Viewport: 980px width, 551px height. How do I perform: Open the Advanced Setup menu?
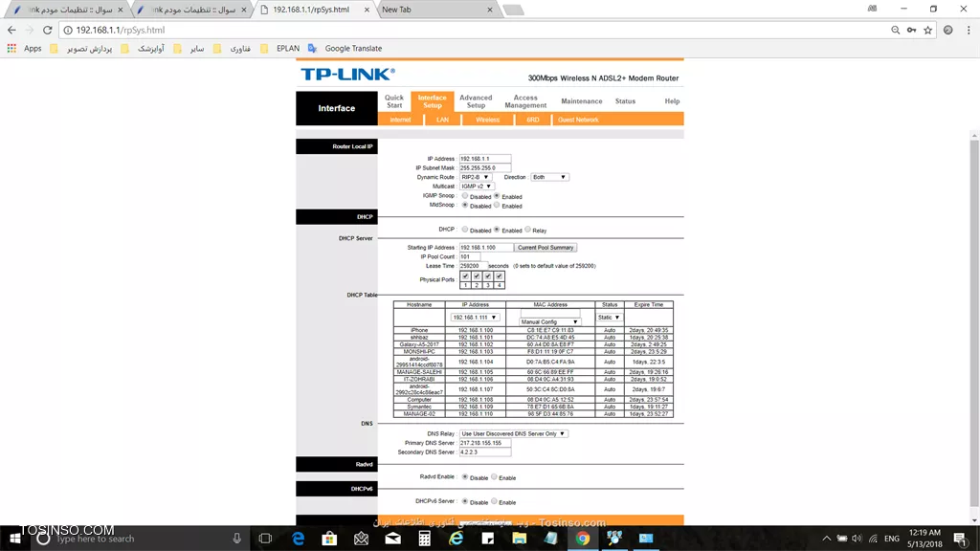[476, 101]
